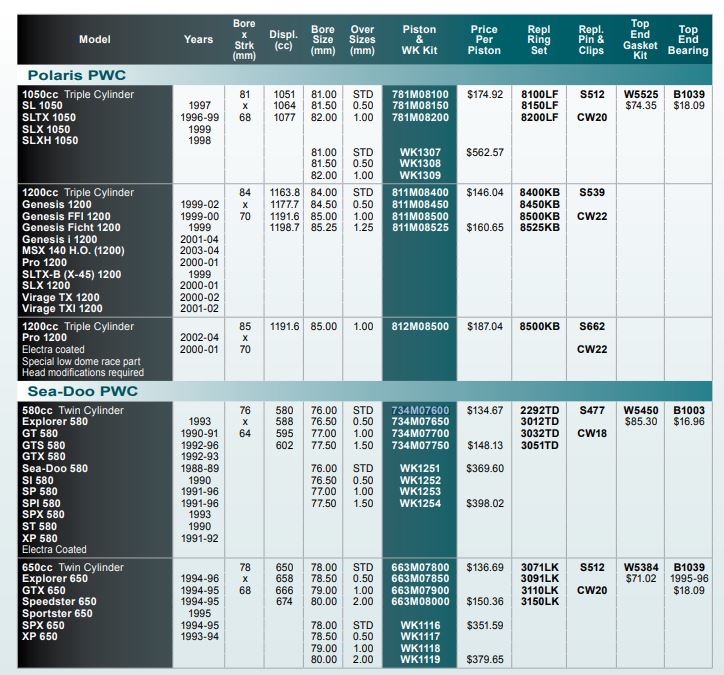Click WK kit number WK1251
The width and height of the screenshot is (724, 675).
420,468
